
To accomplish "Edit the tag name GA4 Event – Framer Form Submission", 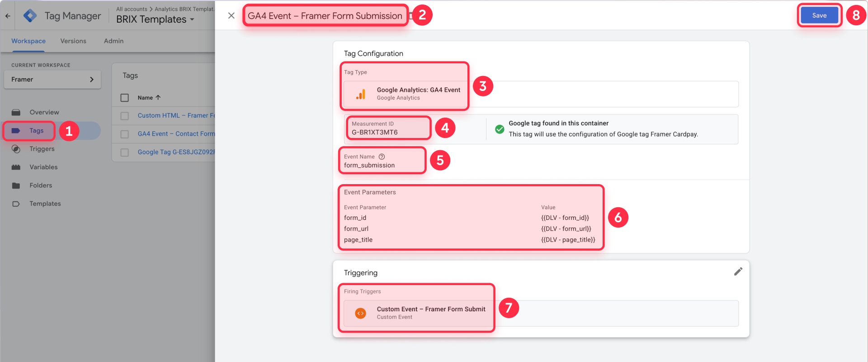I will click(x=325, y=16).
